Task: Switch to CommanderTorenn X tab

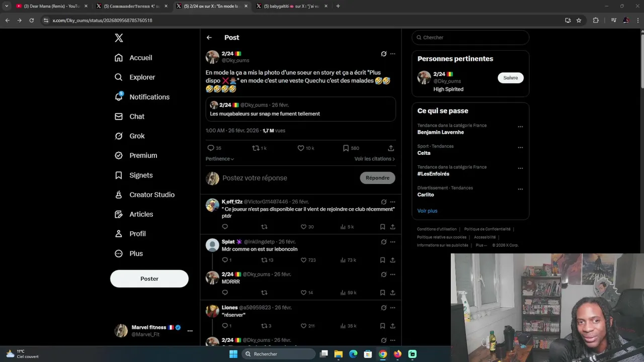Action: coord(132,6)
